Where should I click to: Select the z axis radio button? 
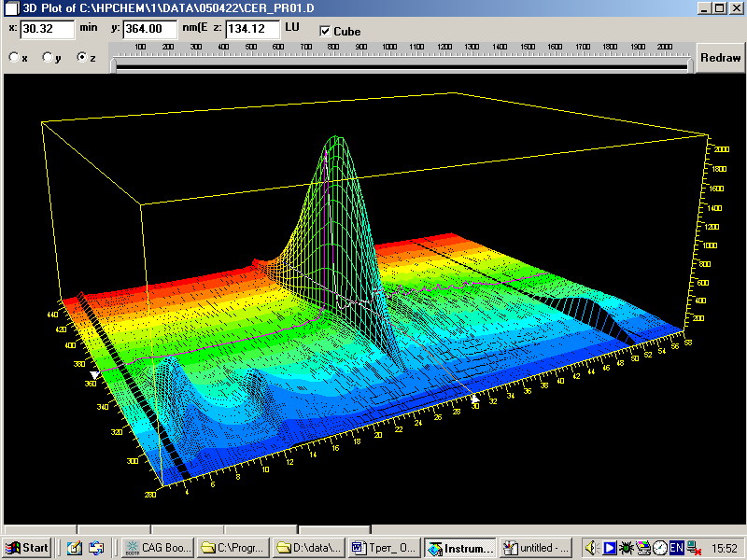[81, 58]
